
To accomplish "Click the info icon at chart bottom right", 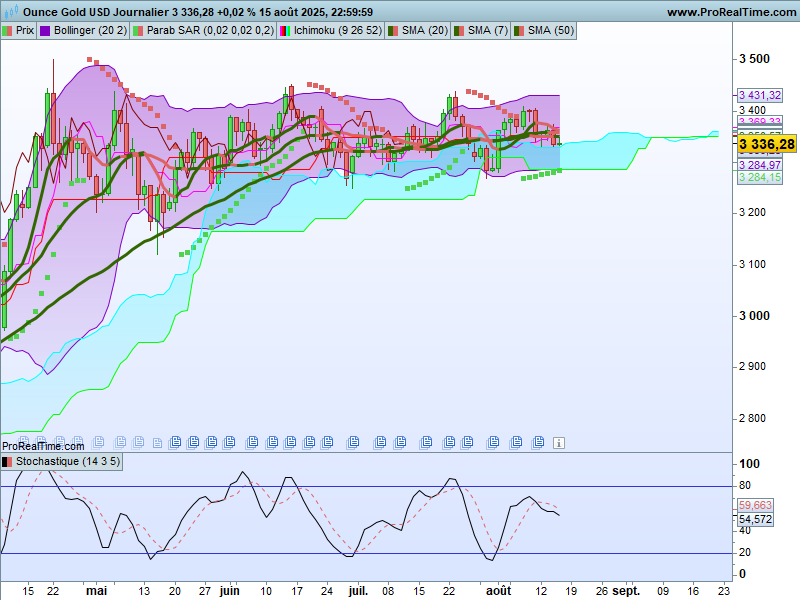I will [x=559, y=442].
